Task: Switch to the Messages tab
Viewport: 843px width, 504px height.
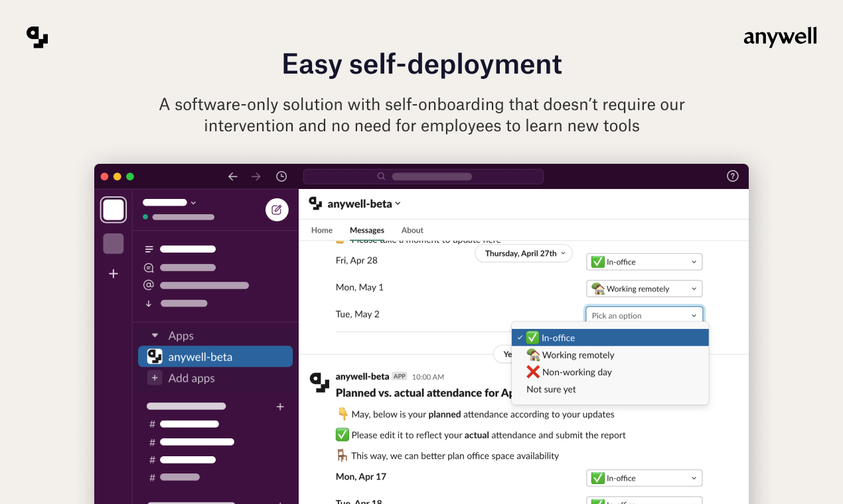Action: click(x=367, y=230)
